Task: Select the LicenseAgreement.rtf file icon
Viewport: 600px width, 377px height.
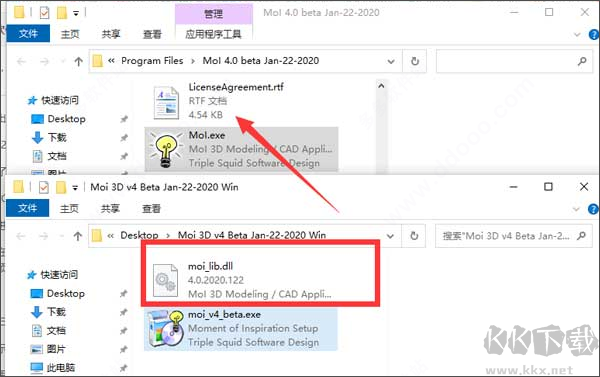Action: coord(166,103)
